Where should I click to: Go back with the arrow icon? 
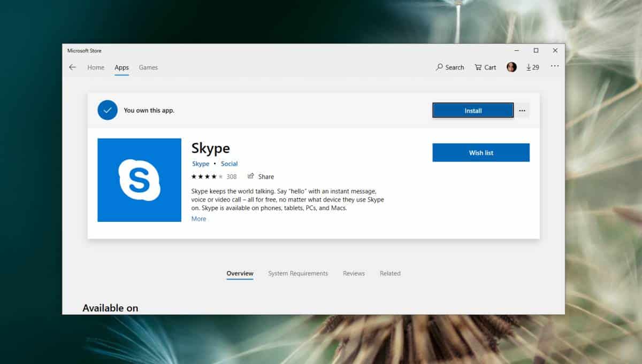pos(72,67)
